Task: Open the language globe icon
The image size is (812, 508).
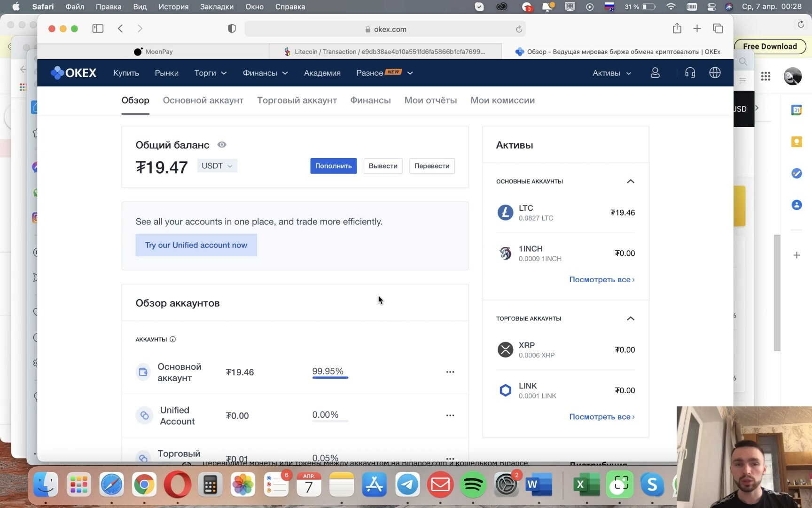Action: pos(715,73)
